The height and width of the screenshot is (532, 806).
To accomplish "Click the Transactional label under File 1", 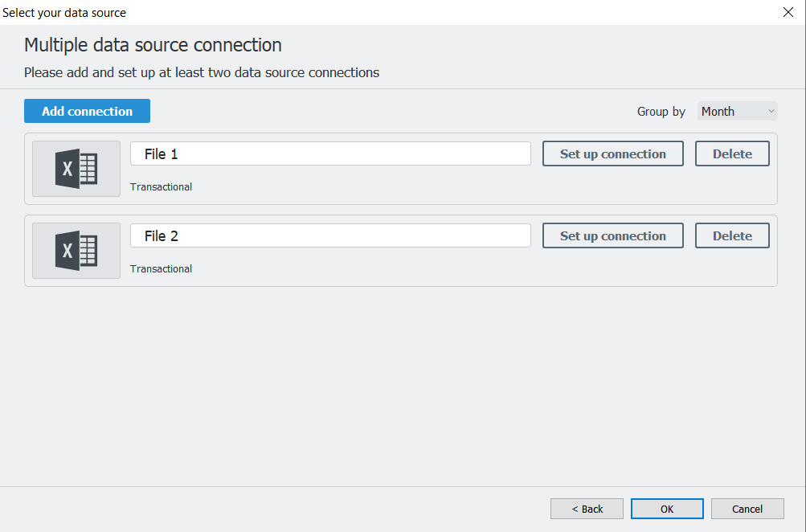I will coord(161,187).
